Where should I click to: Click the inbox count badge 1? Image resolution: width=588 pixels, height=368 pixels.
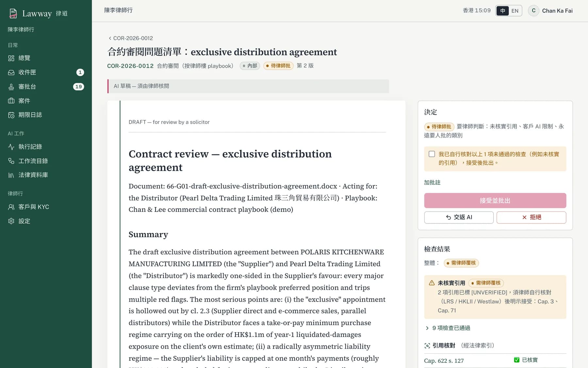[80, 73]
